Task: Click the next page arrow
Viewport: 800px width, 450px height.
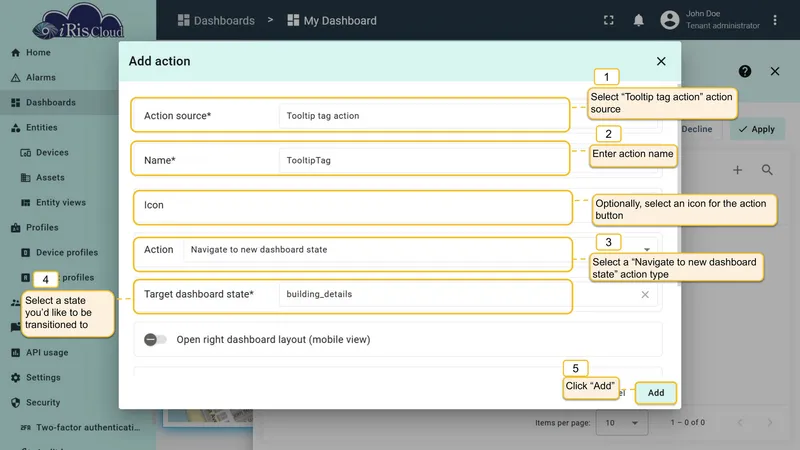Action: 770,422
